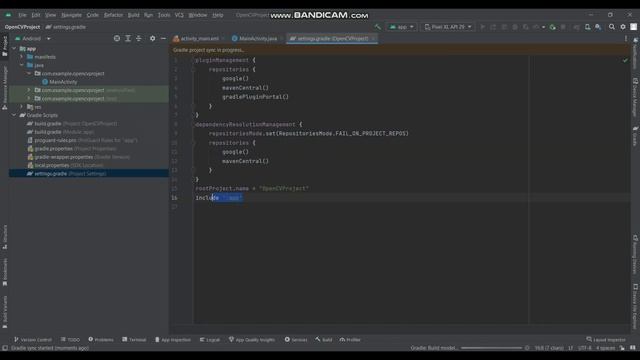640x360 pixels.
Task: Open the VCS menu
Action: pyautogui.click(x=179, y=15)
